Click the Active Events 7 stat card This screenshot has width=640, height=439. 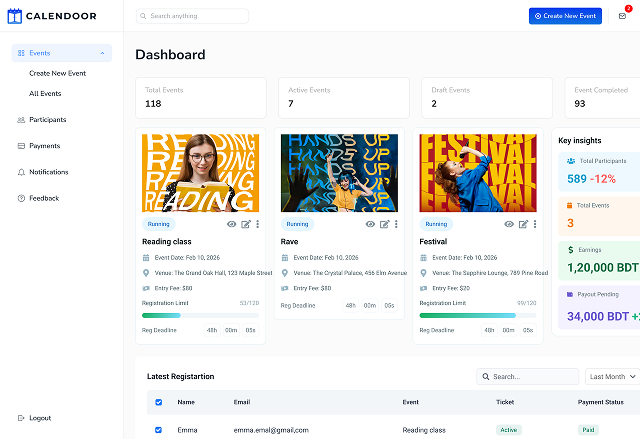pos(344,98)
